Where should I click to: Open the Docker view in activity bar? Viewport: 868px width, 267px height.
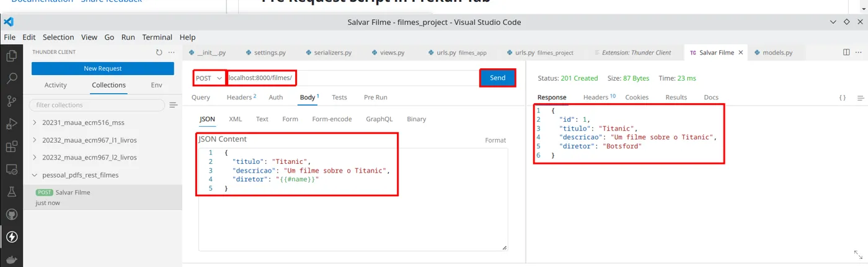pos(11,259)
